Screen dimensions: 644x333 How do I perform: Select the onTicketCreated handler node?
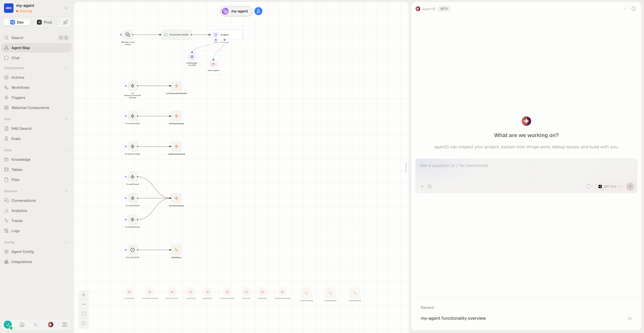point(176,116)
